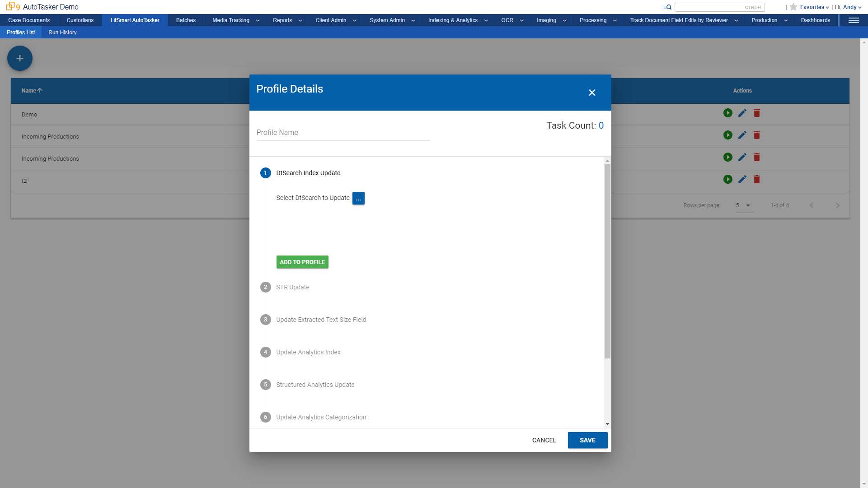This screenshot has height=488, width=868.
Task: Click the ADD TO PROFILE button
Action: (x=302, y=262)
